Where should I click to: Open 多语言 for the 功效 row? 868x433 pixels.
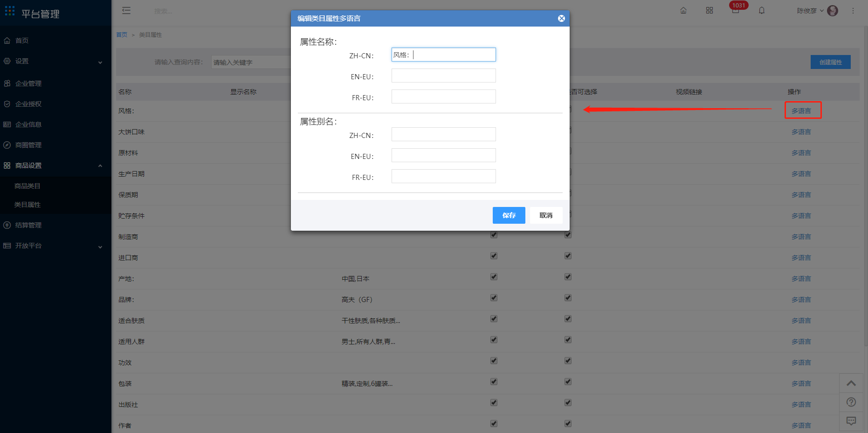click(x=801, y=363)
